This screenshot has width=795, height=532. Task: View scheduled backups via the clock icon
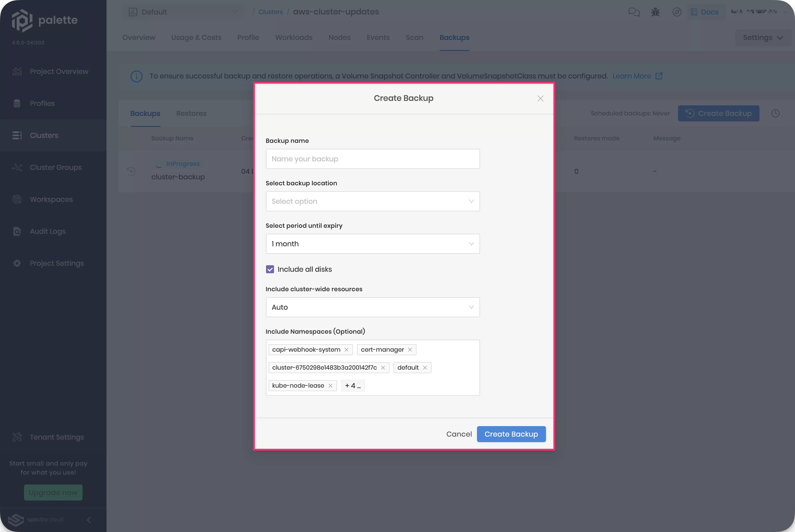tap(776, 113)
